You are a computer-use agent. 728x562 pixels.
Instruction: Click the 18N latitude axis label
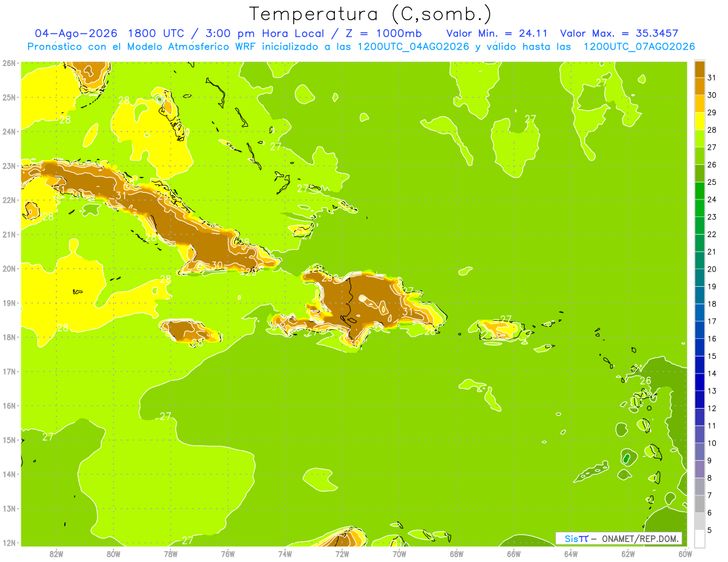point(9,337)
